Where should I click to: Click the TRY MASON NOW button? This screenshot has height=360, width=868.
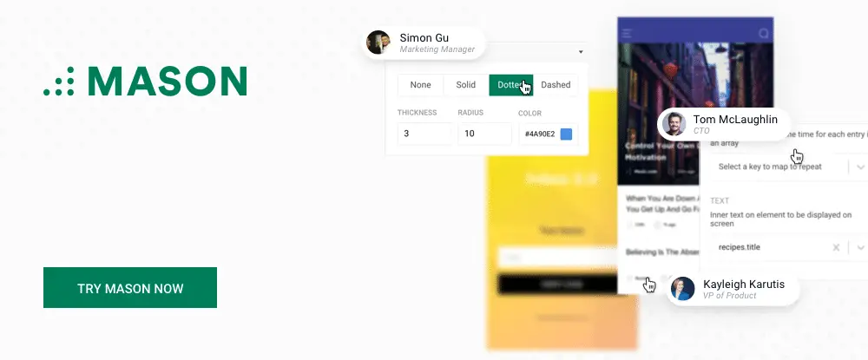tap(130, 287)
